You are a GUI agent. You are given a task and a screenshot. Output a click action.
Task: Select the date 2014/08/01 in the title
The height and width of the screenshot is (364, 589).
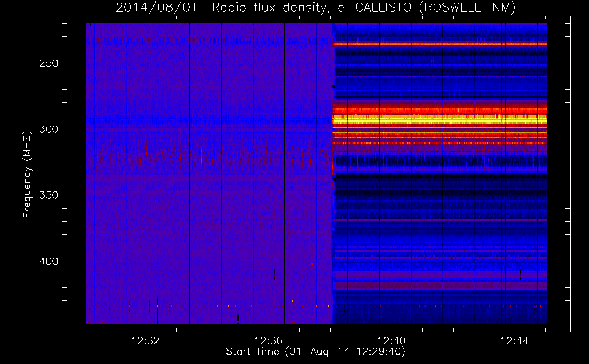(157, 7)
